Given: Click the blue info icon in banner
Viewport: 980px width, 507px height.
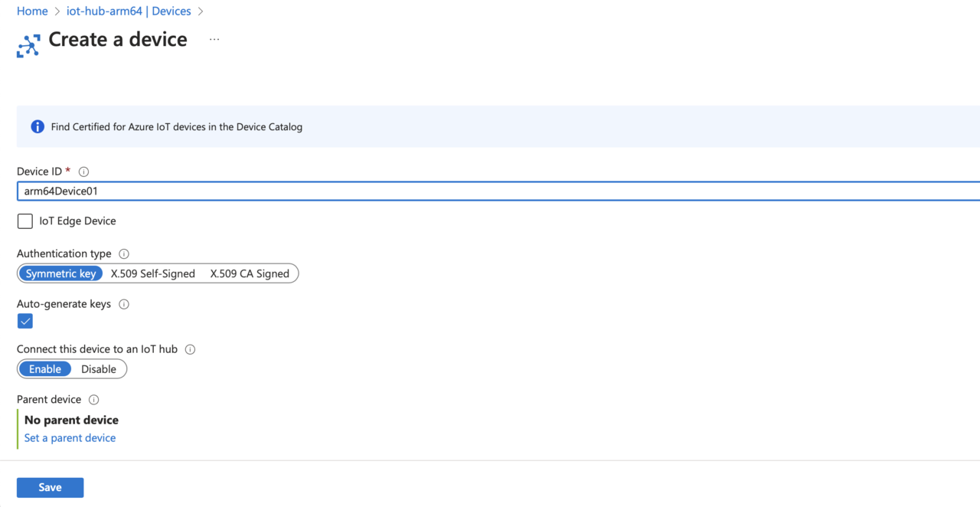Looking at the screenshot, I should pyautogui.click(x=37, y=126).
